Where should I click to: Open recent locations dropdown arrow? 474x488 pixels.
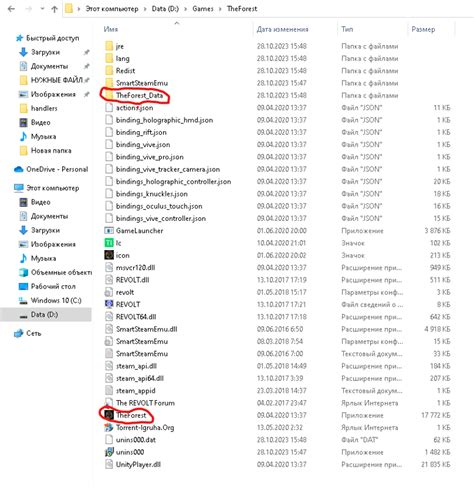pyautogui.click(x=42, y=9)
